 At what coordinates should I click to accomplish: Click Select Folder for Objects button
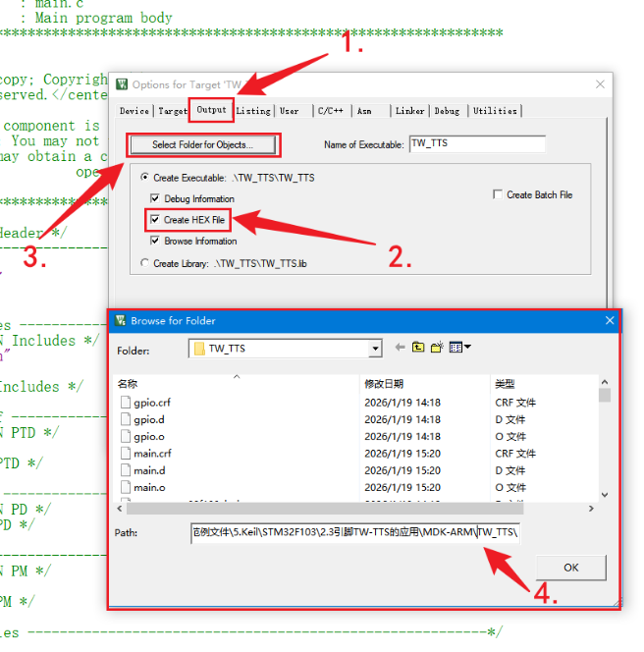pyautogui.click(x=203, y=144)
